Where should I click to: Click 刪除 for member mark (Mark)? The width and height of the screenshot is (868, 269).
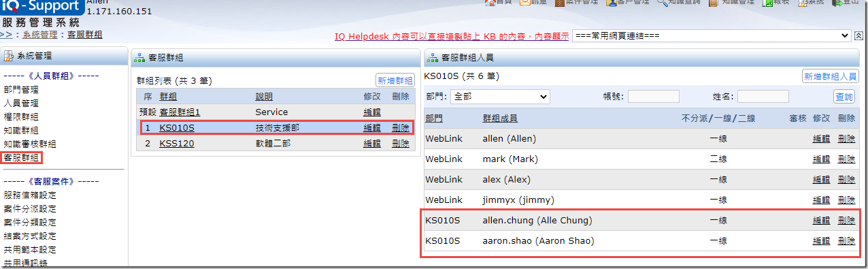847,159
